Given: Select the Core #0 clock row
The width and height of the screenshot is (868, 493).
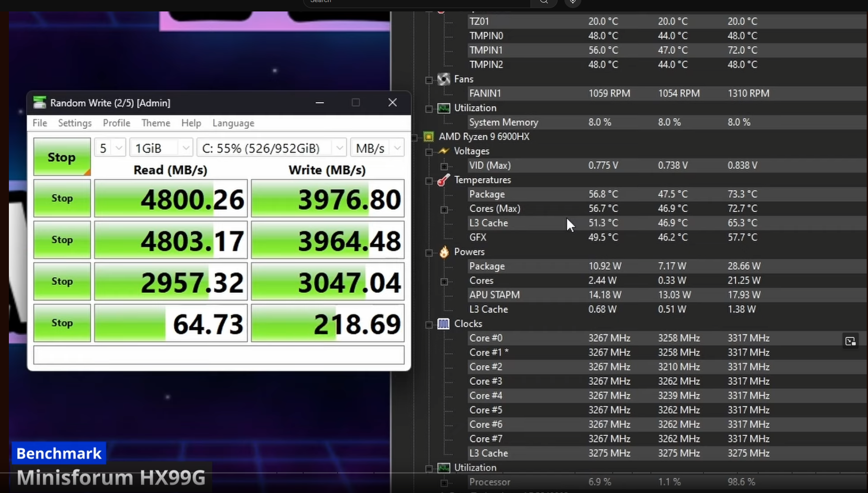Looking at the screenshot, I should tap(667, 338).
